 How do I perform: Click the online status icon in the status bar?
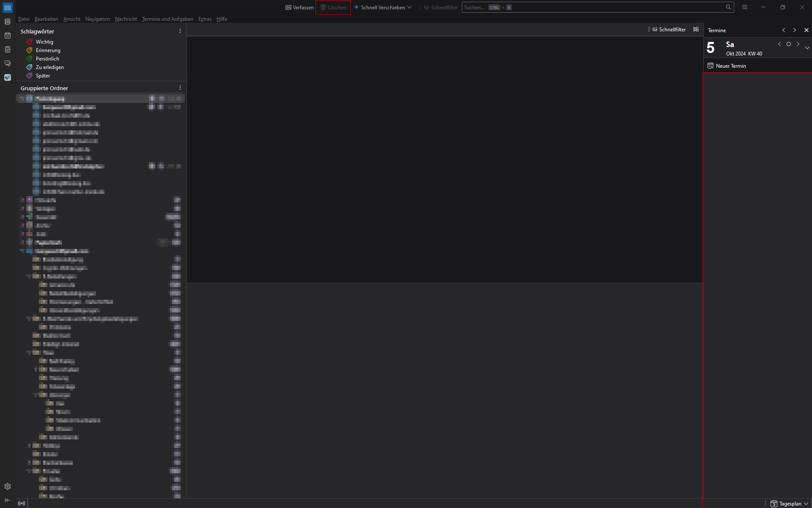coord(22,503)
